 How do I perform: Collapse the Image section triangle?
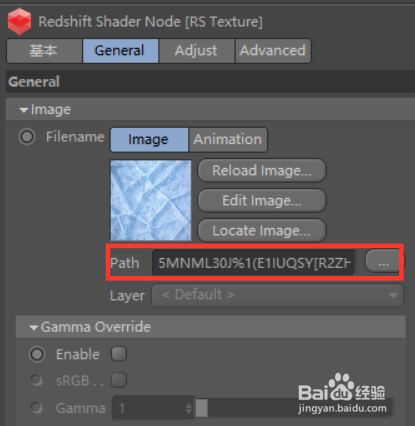(x=24, y=110)
